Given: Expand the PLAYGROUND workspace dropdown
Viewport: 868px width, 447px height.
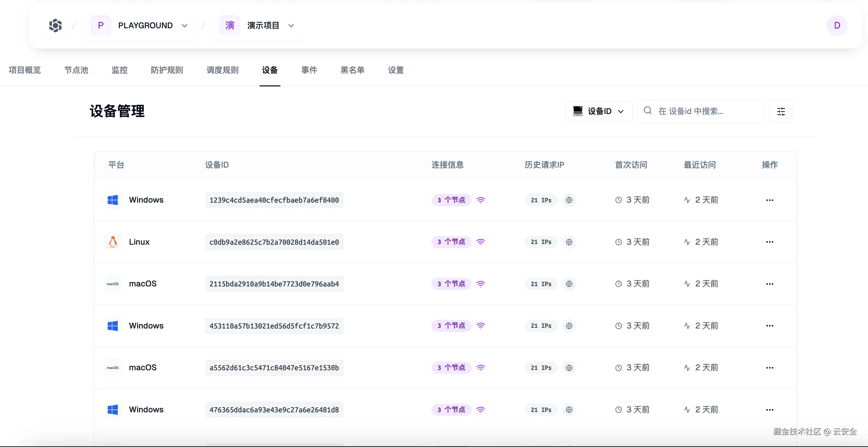Looking at the screenshot, I should point(184,26).
